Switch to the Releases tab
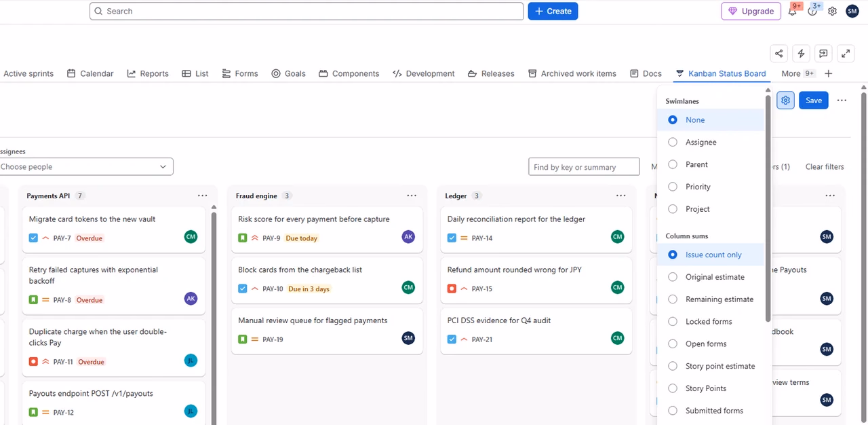Image resolution: width=868 pixels, height=425 pixels. tap(491, 73)
